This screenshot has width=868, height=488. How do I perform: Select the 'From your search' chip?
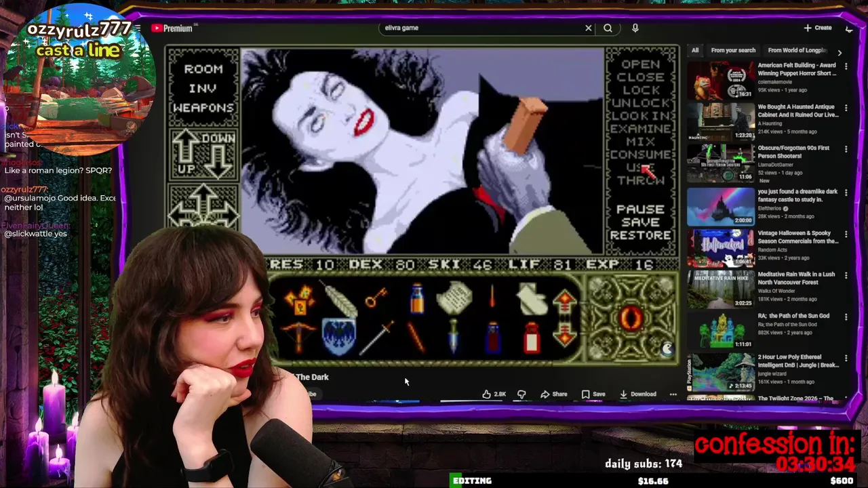tap(733, 50)
